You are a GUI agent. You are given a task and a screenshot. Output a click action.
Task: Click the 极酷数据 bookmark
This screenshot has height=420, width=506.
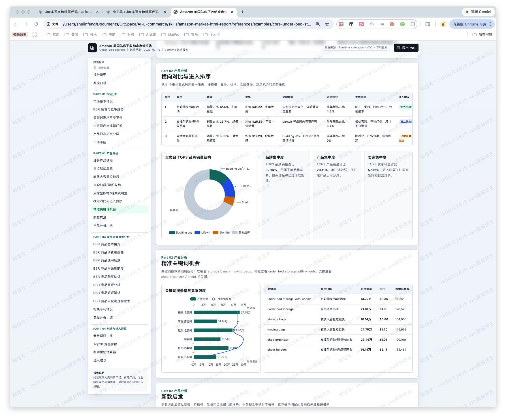[x=20, y=35]
